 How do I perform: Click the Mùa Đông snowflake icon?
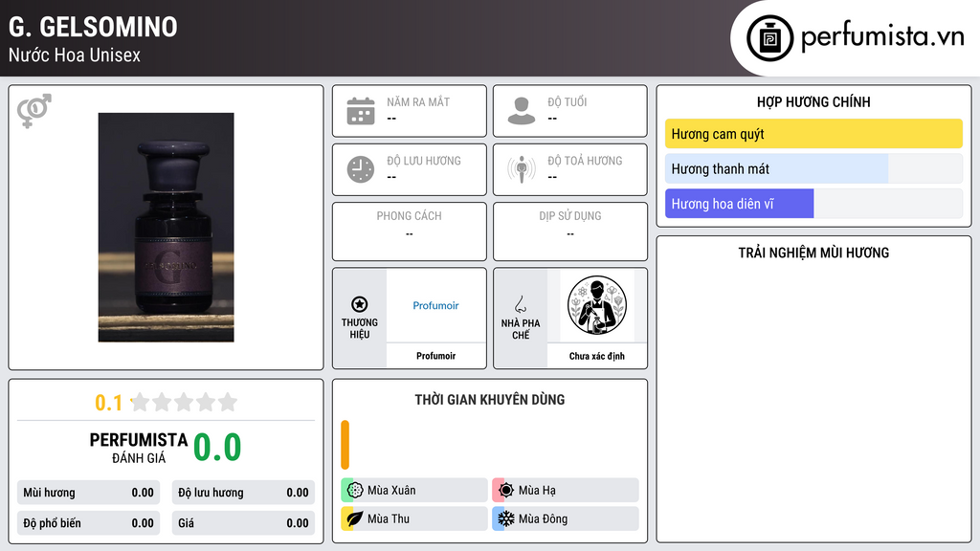tap(506, 518)
